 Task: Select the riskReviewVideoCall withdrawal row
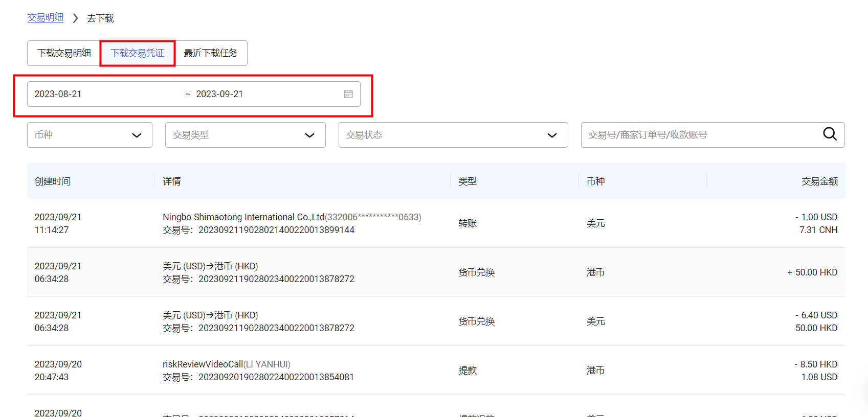pyautogui.click(x=258, y=370)
